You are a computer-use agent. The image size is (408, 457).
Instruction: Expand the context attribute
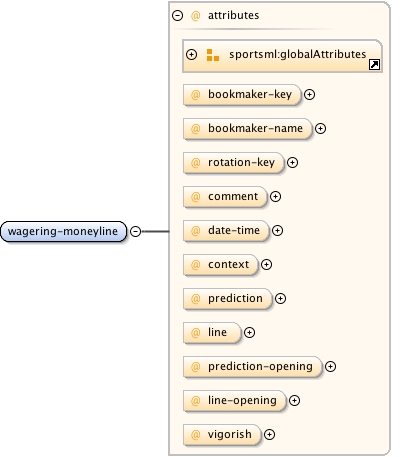click(266, 265)
